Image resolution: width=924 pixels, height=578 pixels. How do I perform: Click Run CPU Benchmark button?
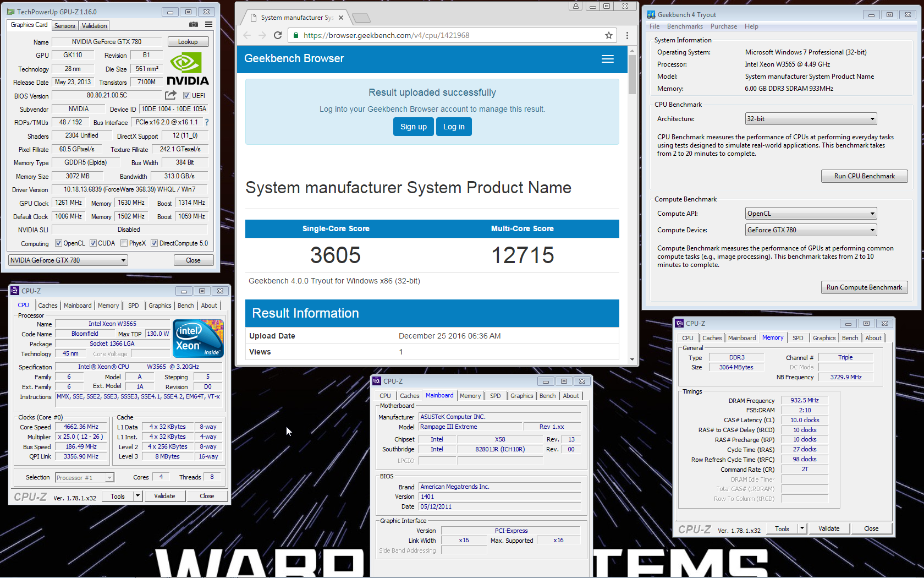click(864, 176)
